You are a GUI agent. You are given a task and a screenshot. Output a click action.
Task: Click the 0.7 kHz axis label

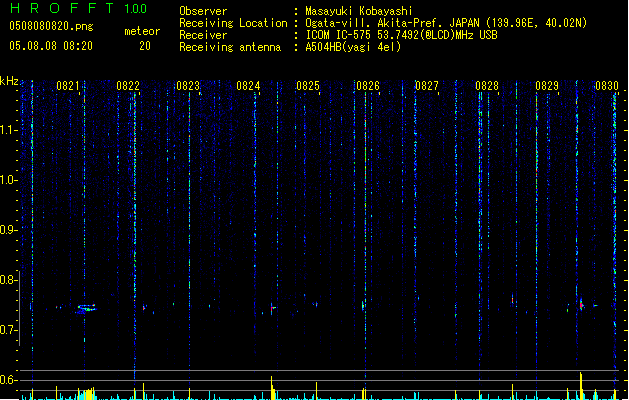(x=9, y=330)
